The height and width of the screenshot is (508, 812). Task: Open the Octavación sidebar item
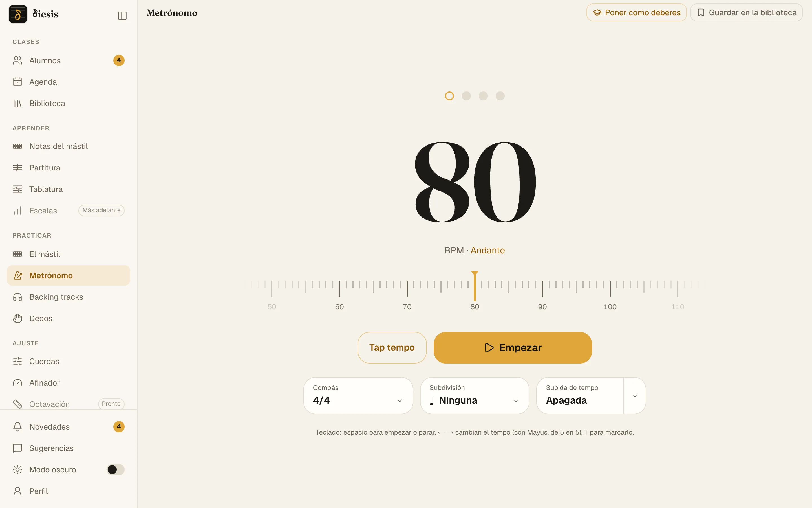tap(69, 404)
